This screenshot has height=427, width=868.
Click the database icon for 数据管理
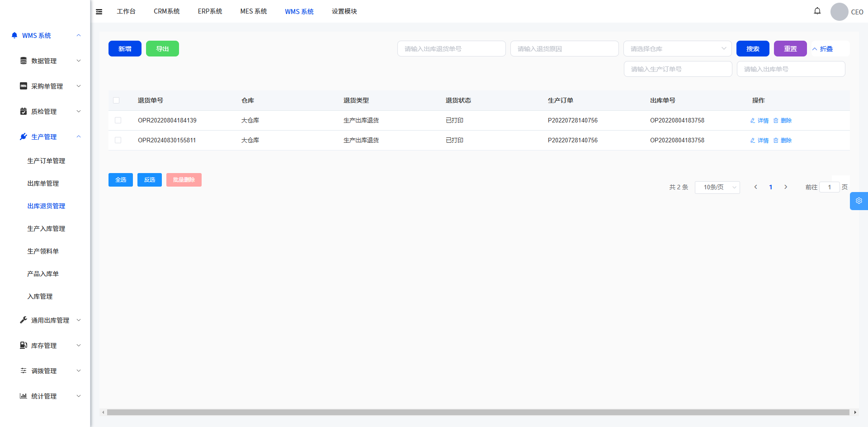point(24,61)
